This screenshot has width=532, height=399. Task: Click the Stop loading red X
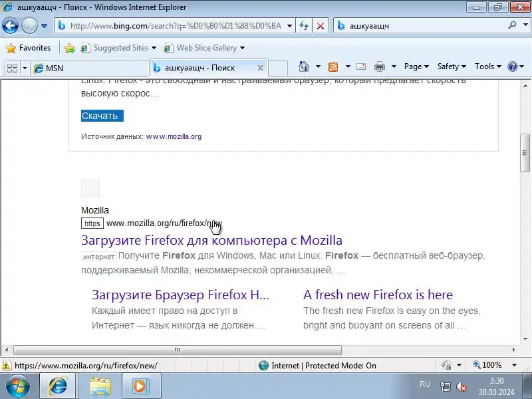[x=320, y=26]
